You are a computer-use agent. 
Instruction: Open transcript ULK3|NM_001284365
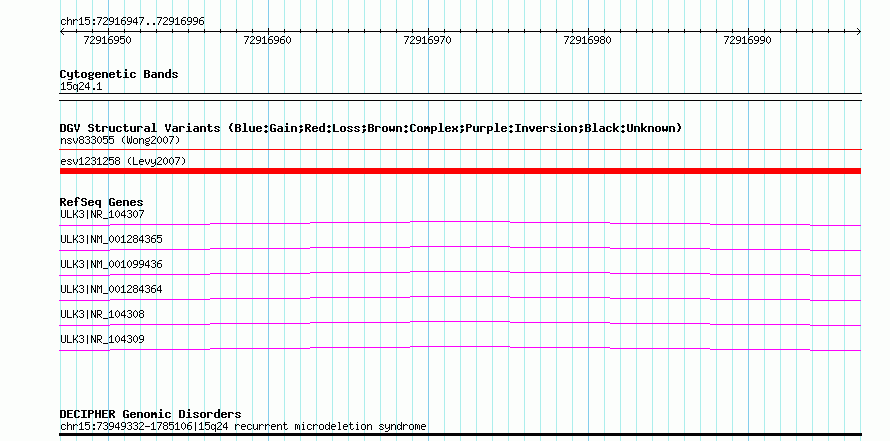111,240
